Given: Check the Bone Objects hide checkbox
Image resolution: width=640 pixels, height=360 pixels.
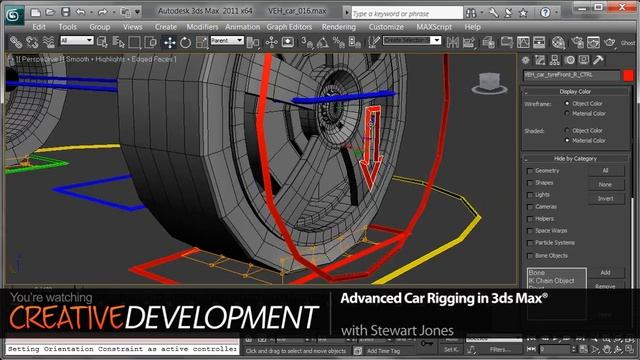Looking at the screenshot, I should (530, 256).
